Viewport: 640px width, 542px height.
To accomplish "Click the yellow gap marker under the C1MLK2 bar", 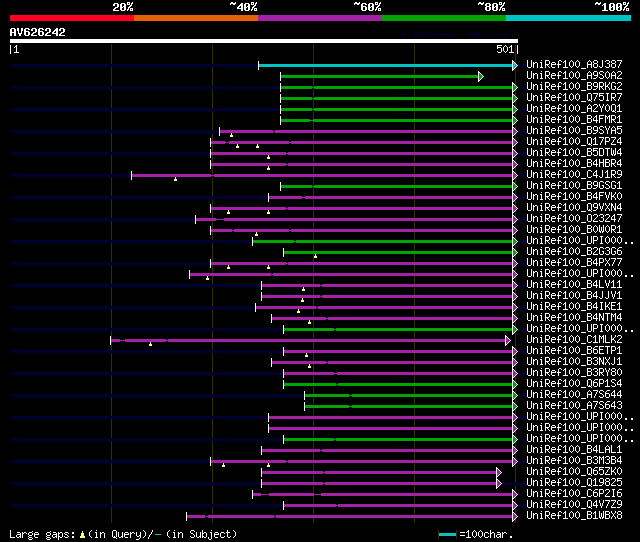I will [151, 344].
